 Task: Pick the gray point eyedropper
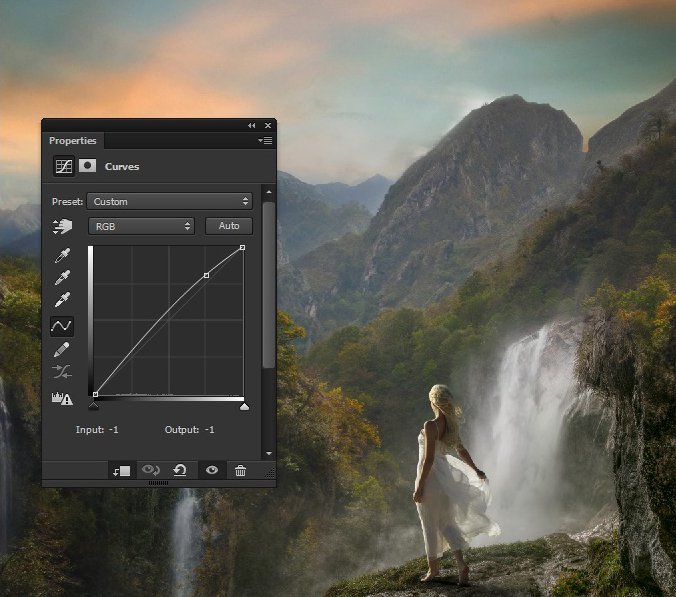62,278
